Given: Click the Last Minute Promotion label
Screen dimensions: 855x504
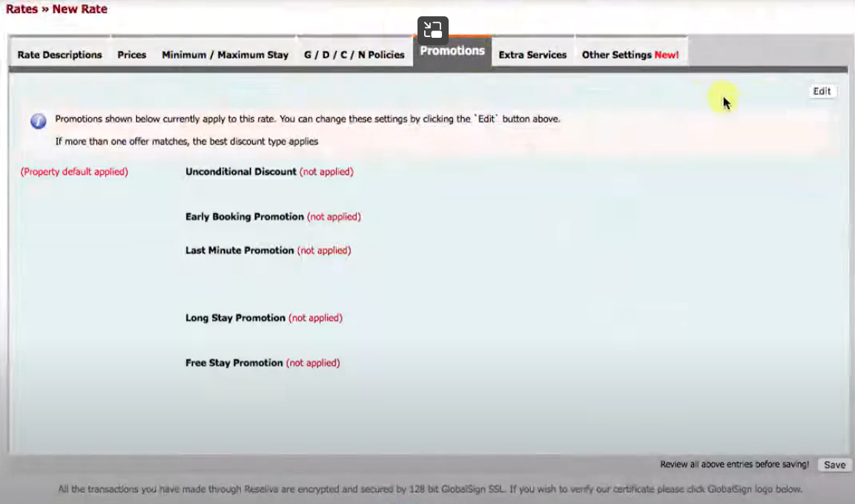Looking at the screenshot, I should pyautogui.click(x=239, y=250).
